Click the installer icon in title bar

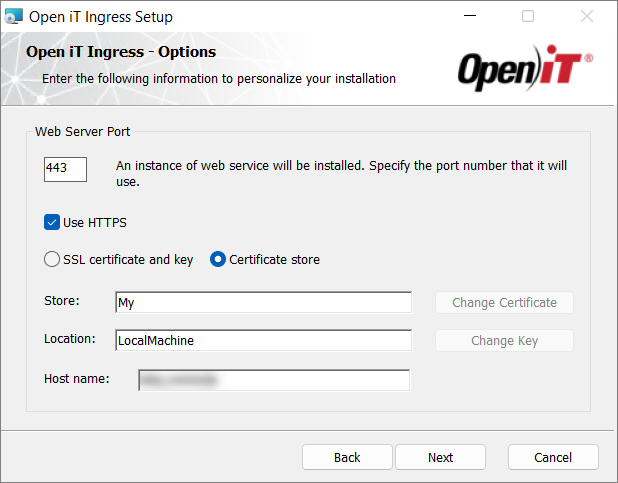(14, 17)
